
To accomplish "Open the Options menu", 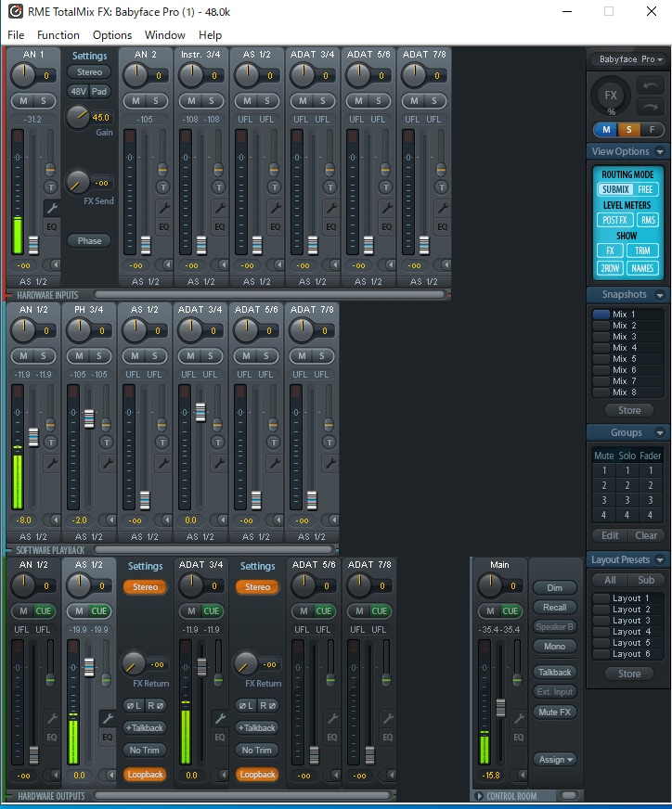I will 112,34.
